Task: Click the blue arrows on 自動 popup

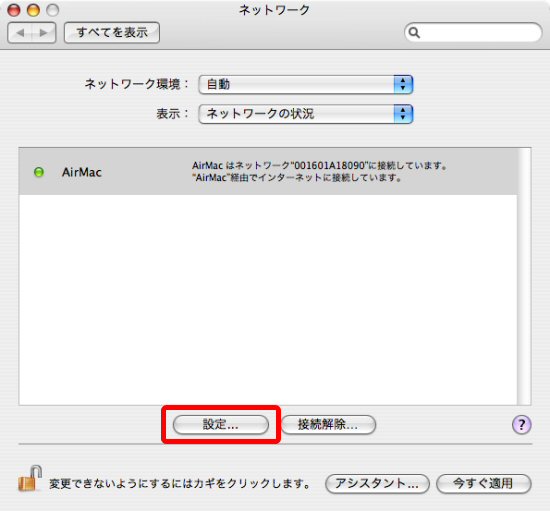Action: click(x=403, y=84)
